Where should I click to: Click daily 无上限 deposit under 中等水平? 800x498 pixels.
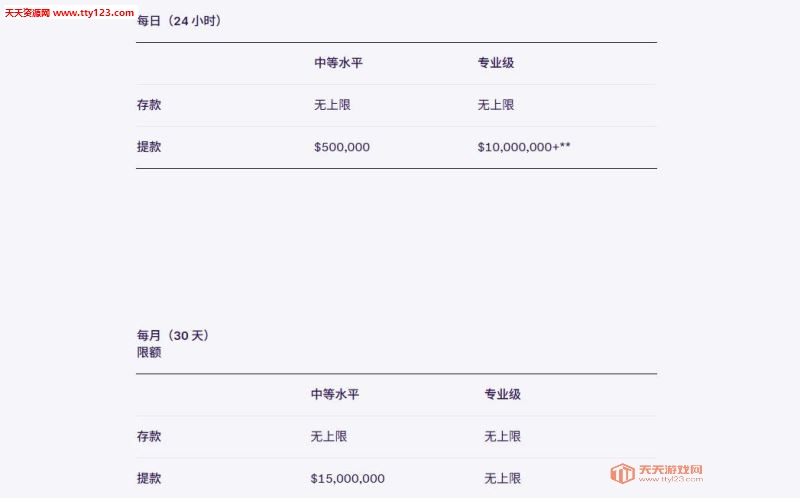(x=332, y=105)
